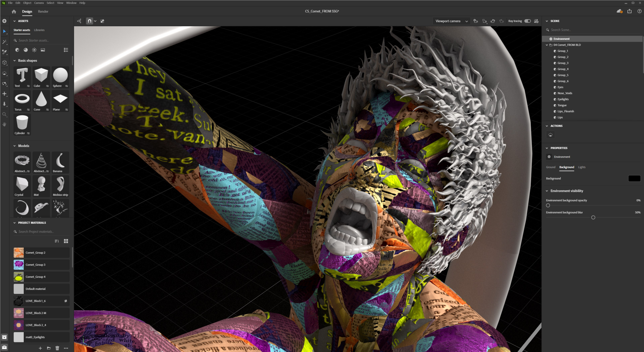Collapse the PROPERTIES panel
Viewport: 644px width, 352px height.
[547, 148]
